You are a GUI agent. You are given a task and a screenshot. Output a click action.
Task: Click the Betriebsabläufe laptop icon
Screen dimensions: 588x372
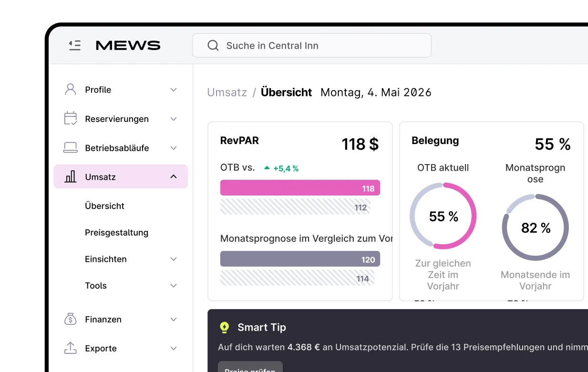(71, 148)
